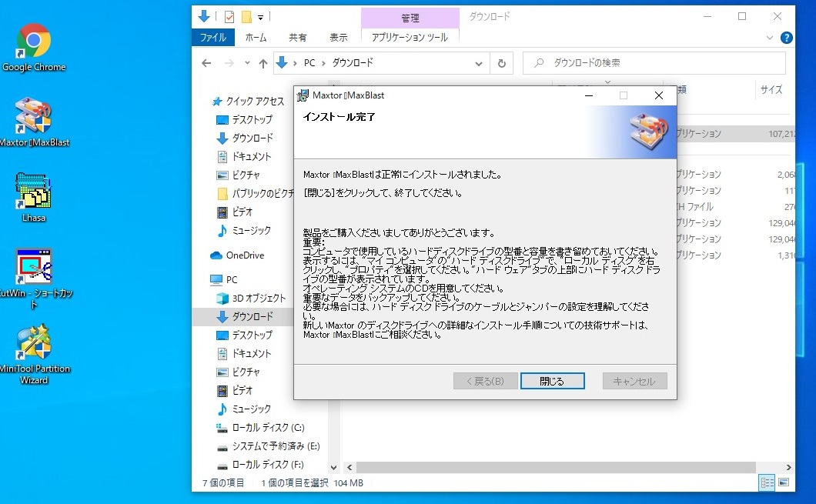Screen dimensions: 816x504
Task: Open アプリケーション ツール ribbon tab
Action: 410,38
